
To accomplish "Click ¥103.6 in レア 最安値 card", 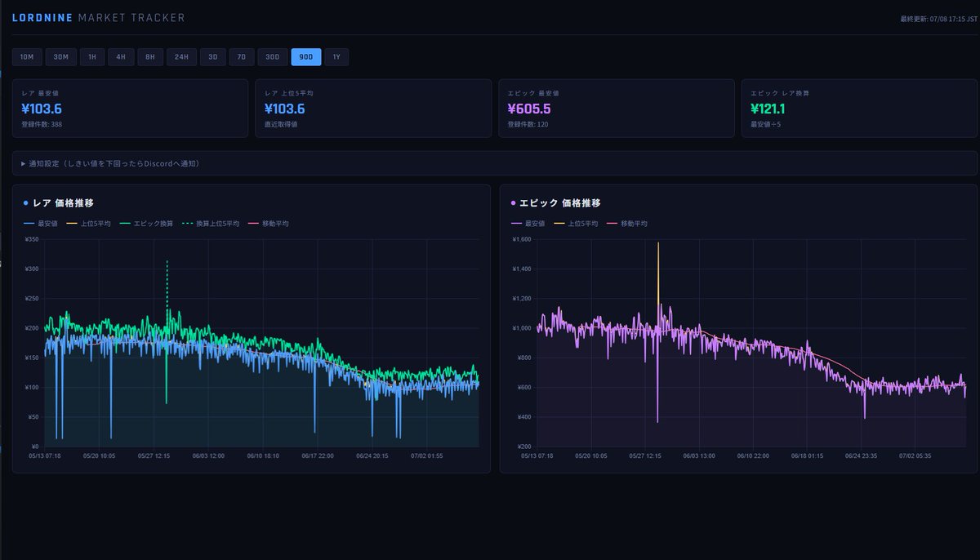I will (42, 109).
